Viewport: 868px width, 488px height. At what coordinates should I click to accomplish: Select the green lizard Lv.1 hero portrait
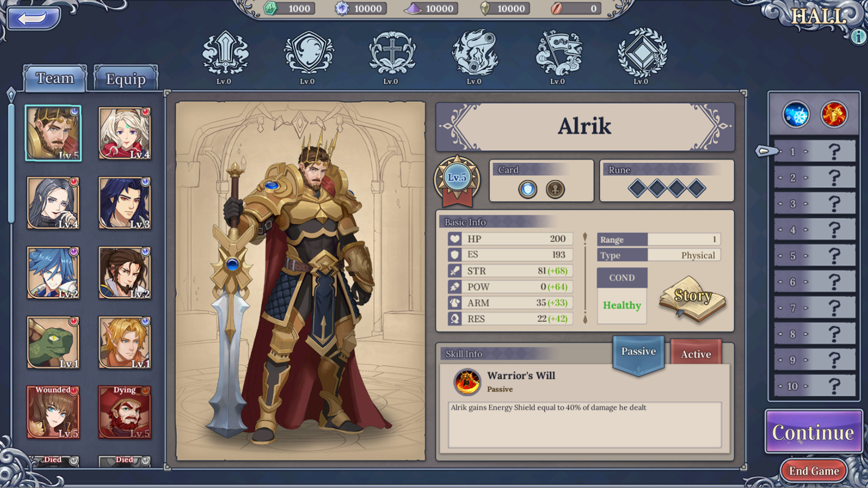pos(53,343)
